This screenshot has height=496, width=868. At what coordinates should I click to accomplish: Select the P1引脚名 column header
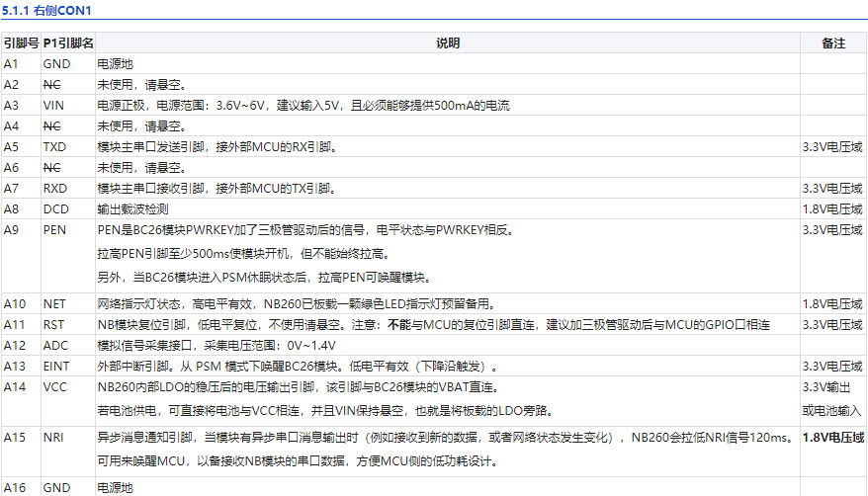pos(68,43)
